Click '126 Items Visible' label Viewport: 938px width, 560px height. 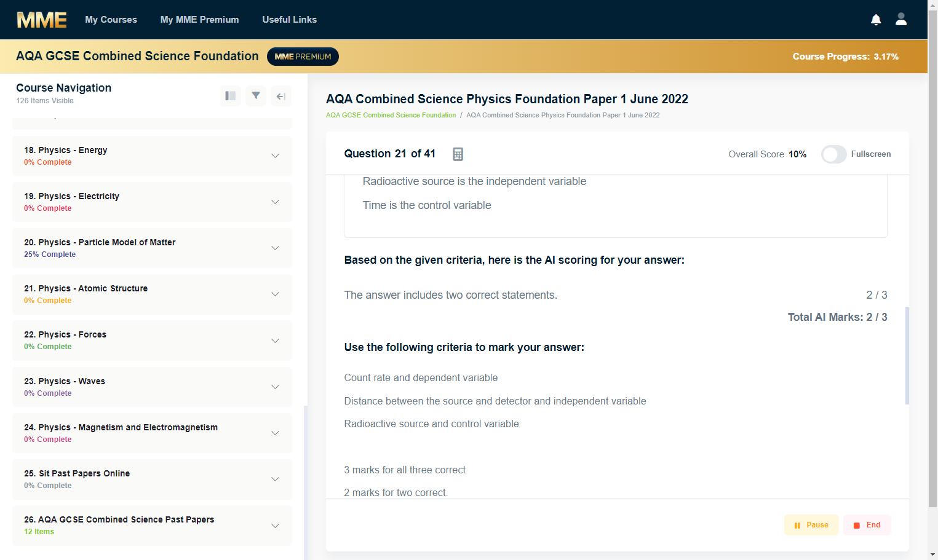coord(45,101)
